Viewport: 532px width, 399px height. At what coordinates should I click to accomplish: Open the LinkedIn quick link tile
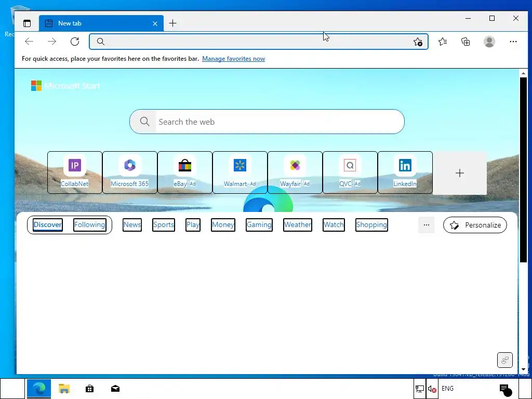tap(405, 172)
